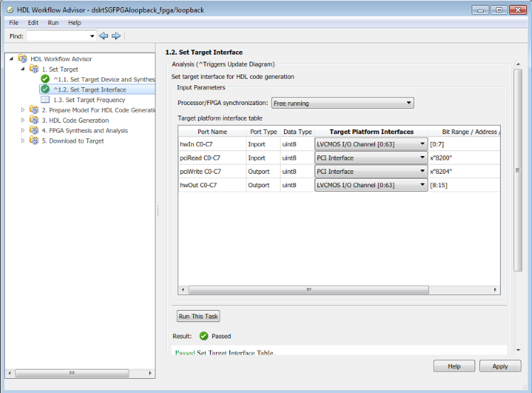This screenshot has width=532, height=393.
Task: Open interface dropdown for pciWrite C0-C7
Action: point(423,171)
